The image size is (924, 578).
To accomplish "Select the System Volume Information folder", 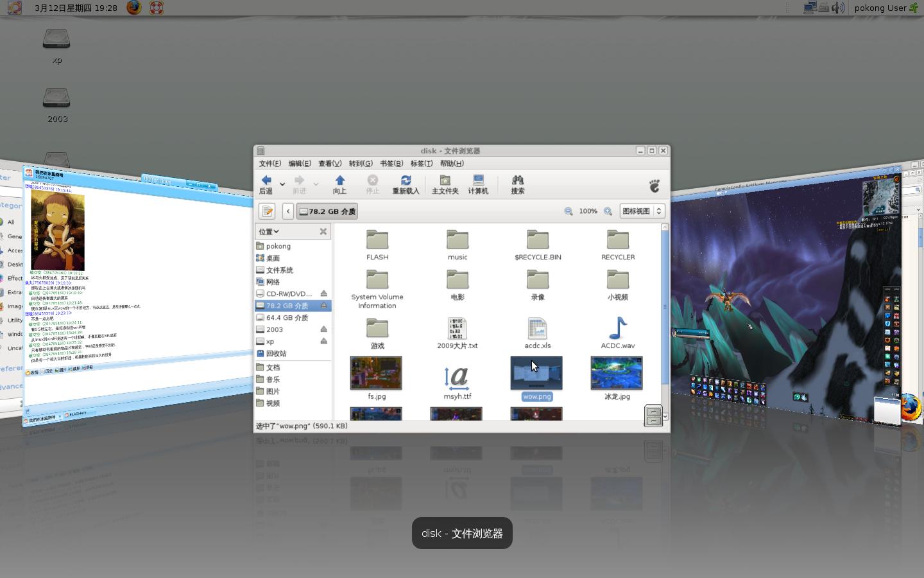I will (x=377, y=279).
